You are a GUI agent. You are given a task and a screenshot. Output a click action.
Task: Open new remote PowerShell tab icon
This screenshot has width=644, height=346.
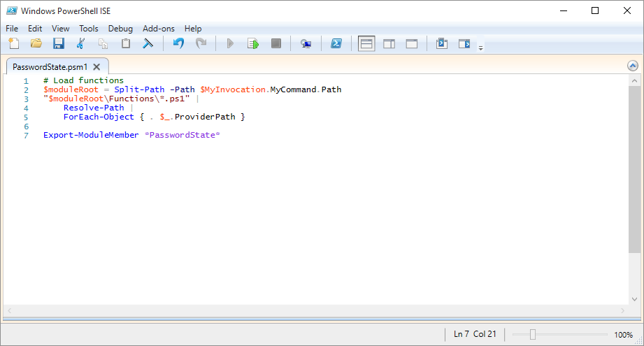point(306,43)
